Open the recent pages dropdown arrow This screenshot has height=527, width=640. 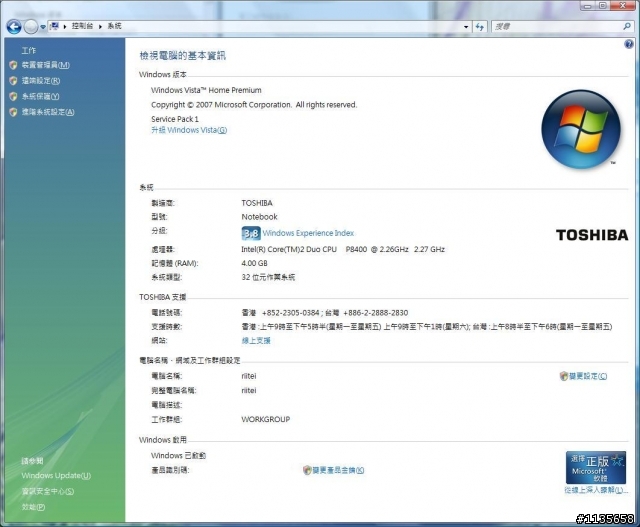[x=43, y=27]
